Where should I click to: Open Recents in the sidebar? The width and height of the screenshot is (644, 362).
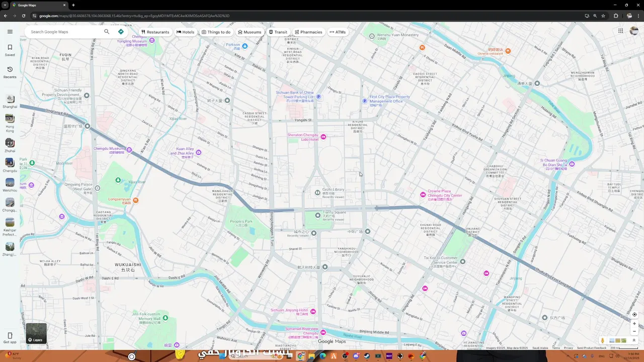10,72
